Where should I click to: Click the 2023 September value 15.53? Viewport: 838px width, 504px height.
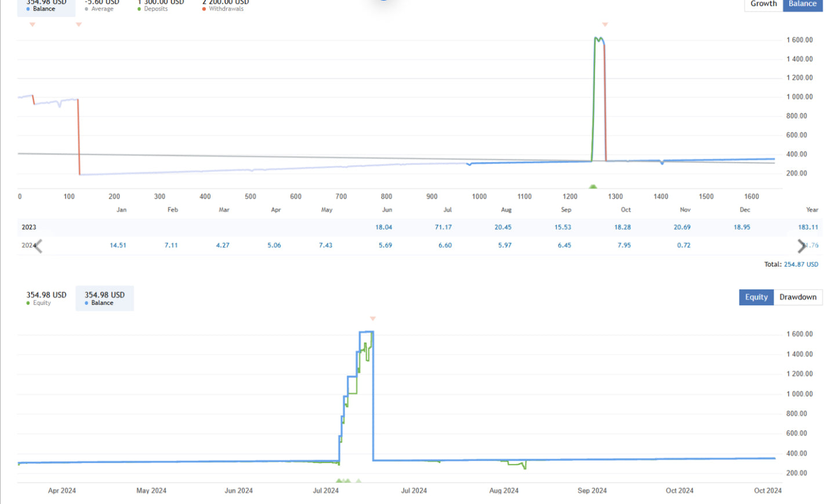(563, 227)
